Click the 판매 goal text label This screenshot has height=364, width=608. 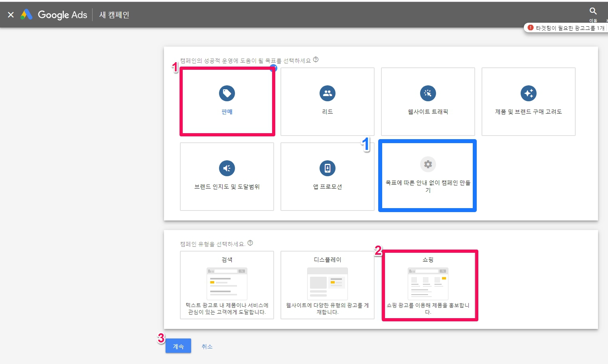[x=227, y=112]
